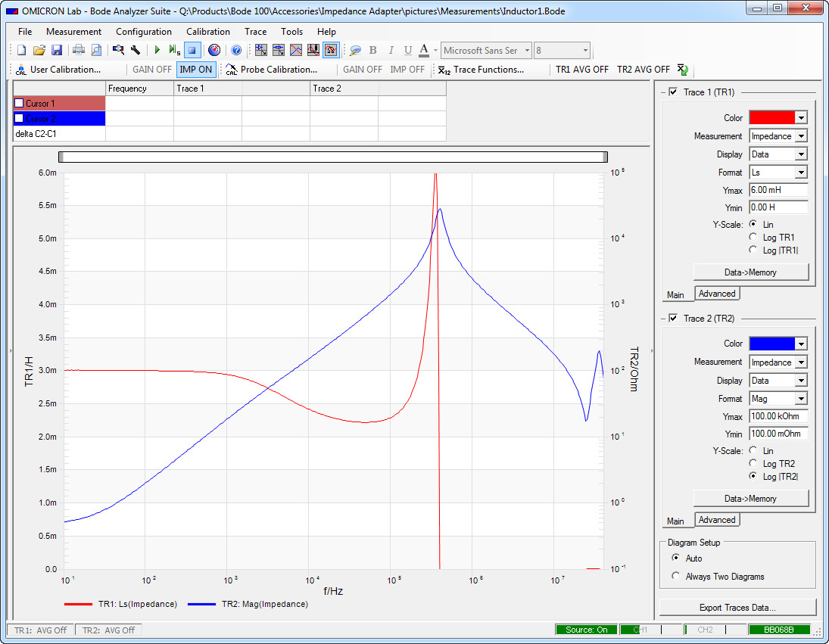Toggle the IMP ON user calibration button
This screenshot has width=829, height=644.
point(195,69)
